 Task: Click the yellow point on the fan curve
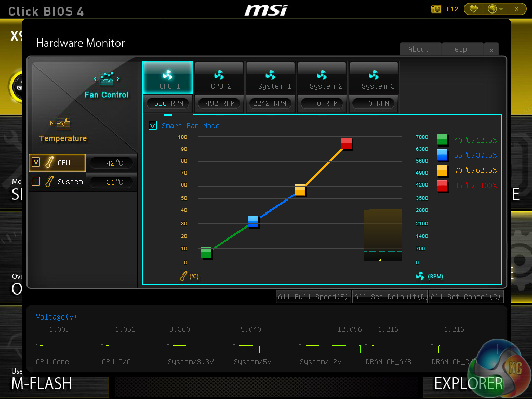click(300, 190)
